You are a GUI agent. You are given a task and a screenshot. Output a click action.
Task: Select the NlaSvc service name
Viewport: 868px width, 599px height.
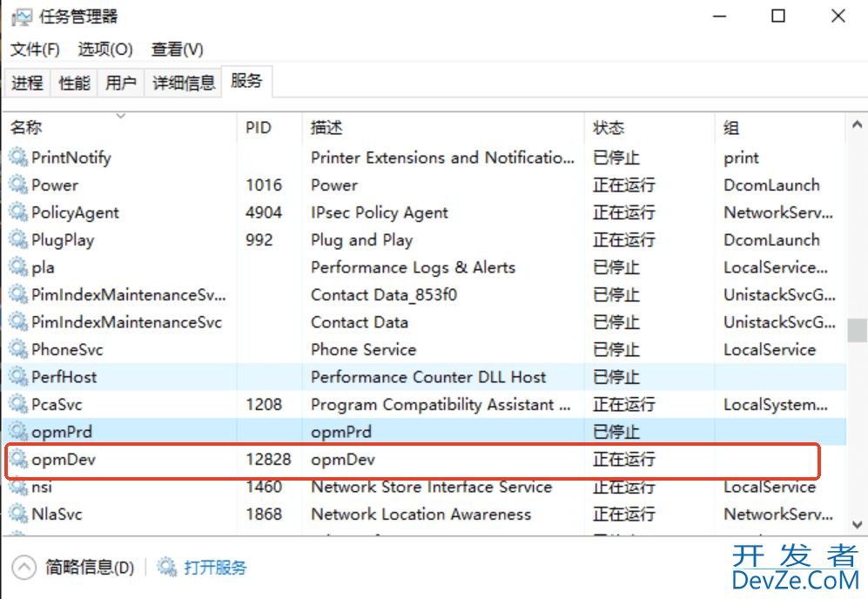(x=57, y=515)
